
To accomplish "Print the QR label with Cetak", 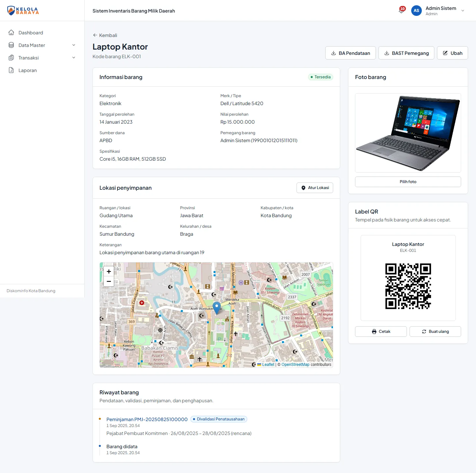I will click(381, 332).
